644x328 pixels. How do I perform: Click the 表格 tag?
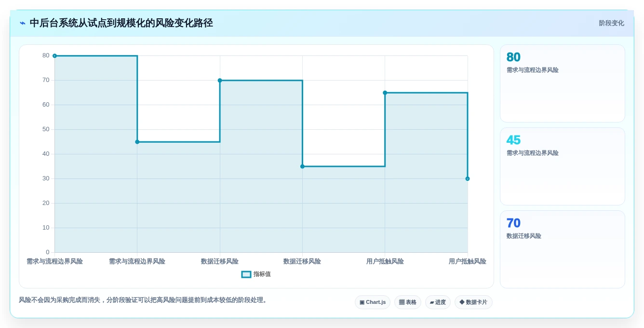(407, 302)
